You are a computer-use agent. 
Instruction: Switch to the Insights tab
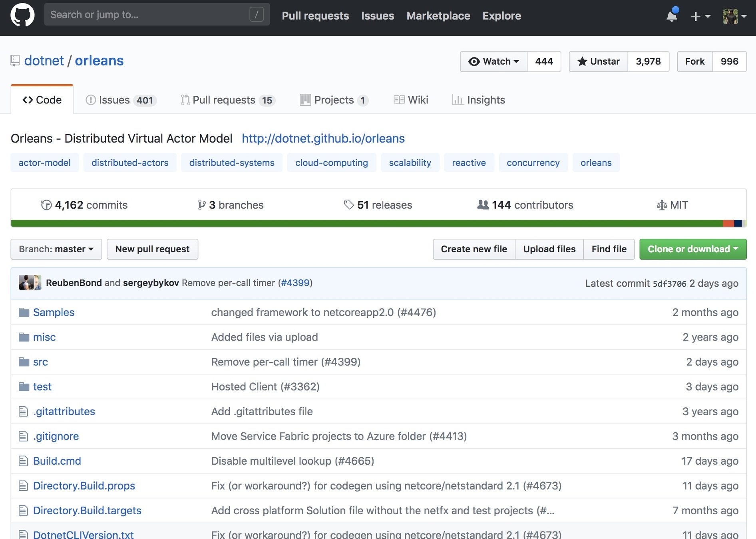479,100
